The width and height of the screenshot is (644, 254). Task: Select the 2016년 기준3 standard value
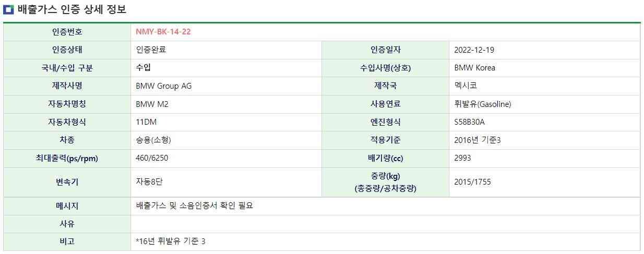point(478,140)
